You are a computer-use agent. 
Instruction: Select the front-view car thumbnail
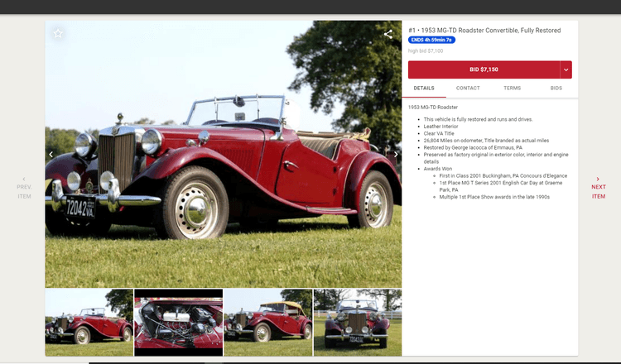[x=358, y=323]
